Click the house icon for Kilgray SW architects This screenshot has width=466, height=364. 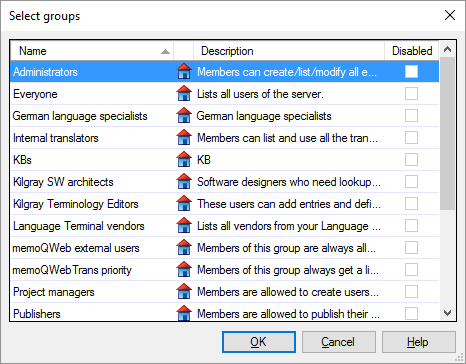[x=184, y=181]
